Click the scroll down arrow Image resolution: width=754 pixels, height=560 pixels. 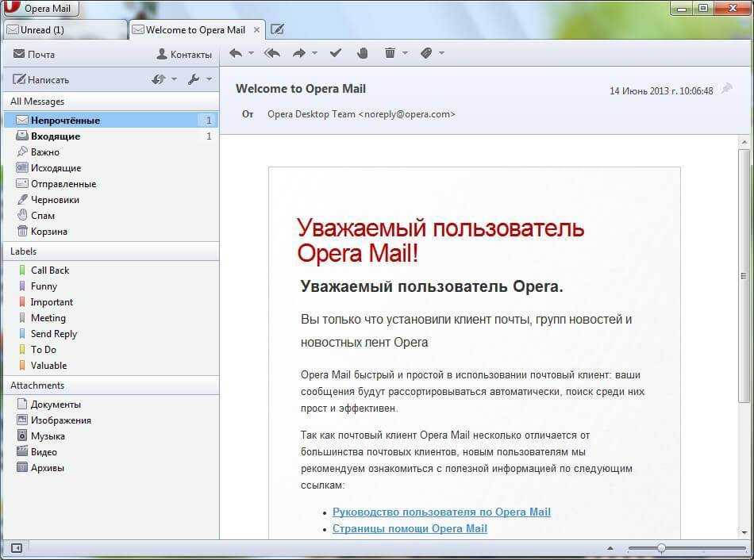744,532
